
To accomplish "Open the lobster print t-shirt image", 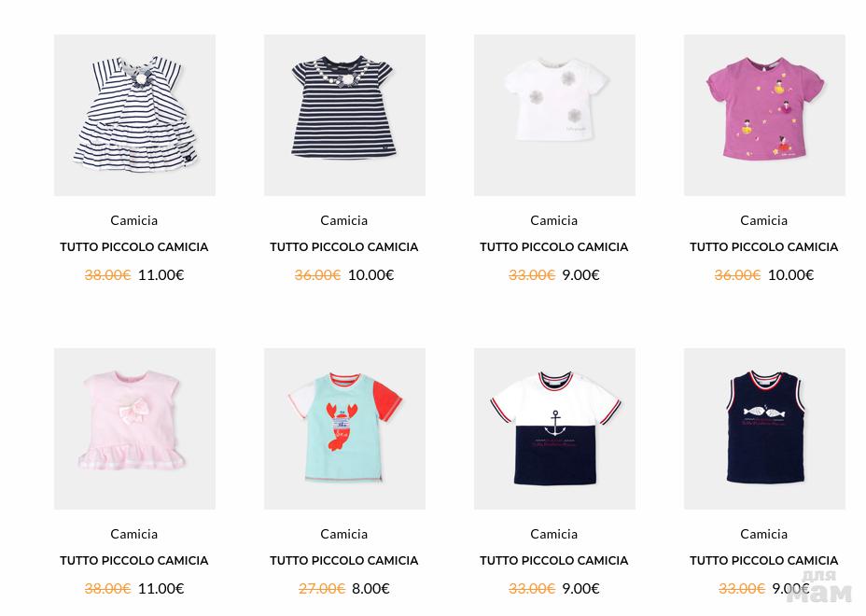I will click(x=344, y=428).
